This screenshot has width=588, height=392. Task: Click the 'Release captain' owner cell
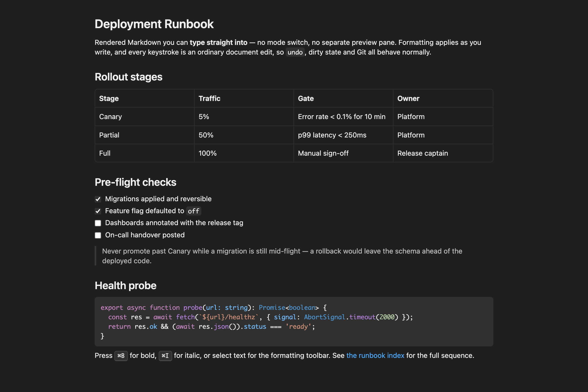pyautogui.click(x=443, y=153)
